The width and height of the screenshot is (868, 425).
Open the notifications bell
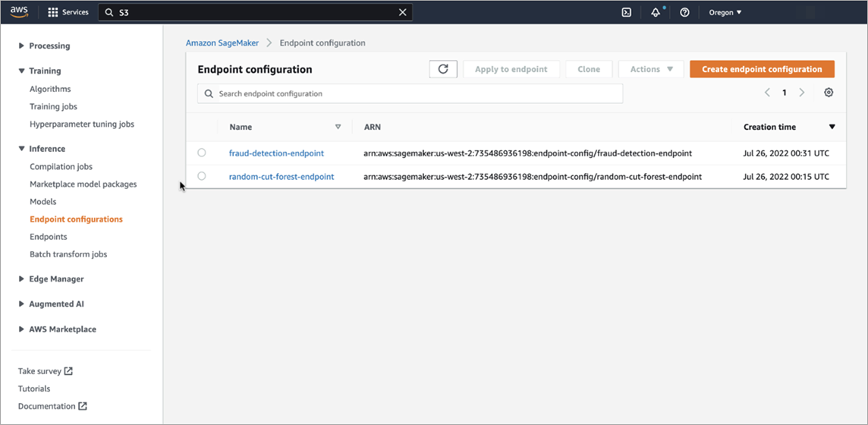coord(656,12)
